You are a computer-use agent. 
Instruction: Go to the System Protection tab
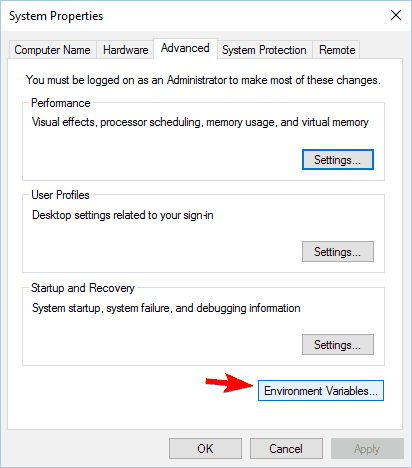coord(265,50)
